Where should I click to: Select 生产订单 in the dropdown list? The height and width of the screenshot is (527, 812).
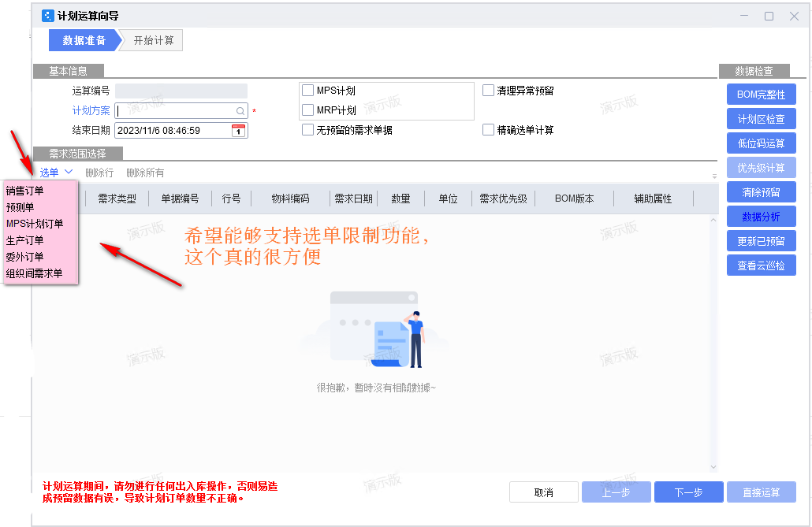(x=25, y=240)
